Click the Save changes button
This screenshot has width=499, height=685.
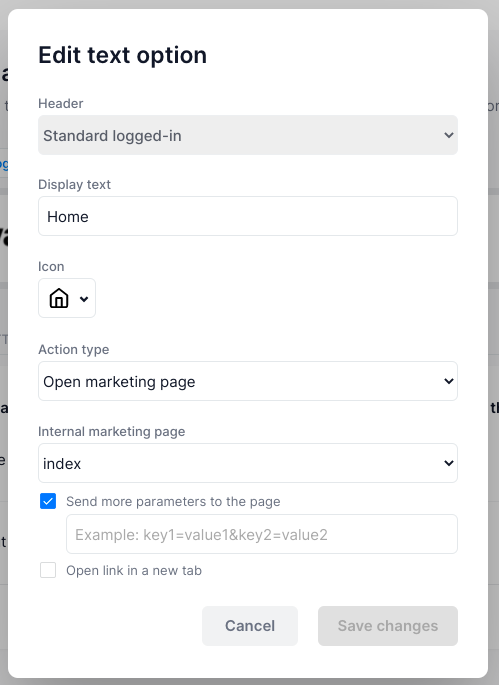coord(388,626)
